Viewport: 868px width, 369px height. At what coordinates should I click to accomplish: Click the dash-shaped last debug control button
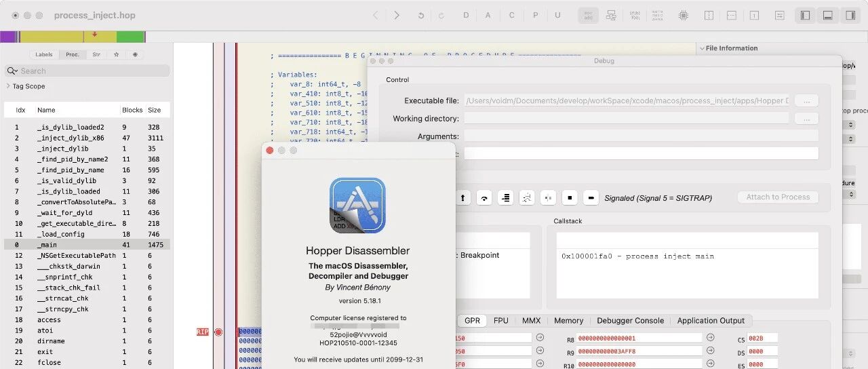[591, 197]
